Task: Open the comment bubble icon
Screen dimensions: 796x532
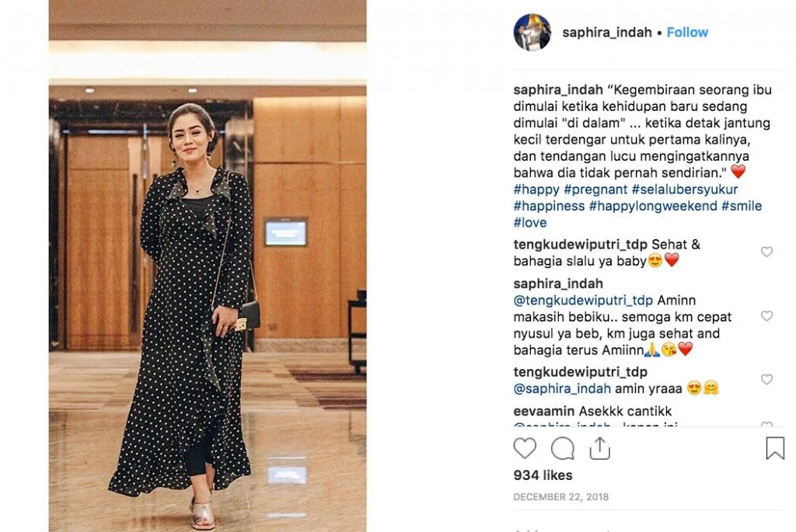Action: (x=563, y=449)
